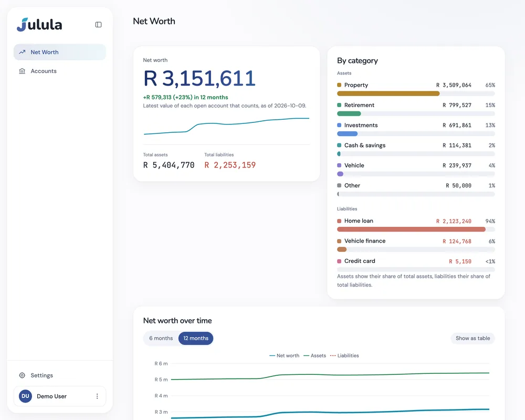Click the Julula logo
Screen dimensions: 525x420
39,25
